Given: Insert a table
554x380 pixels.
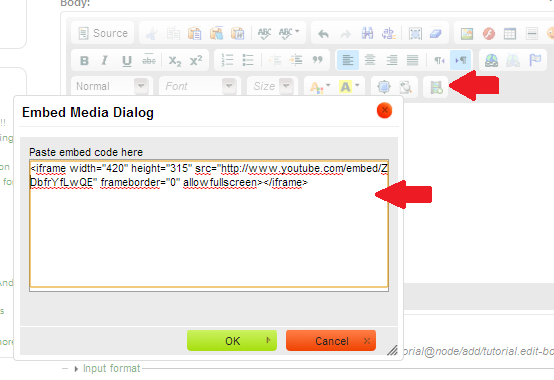Looking at the screenshot, I should tap(510, 34).
